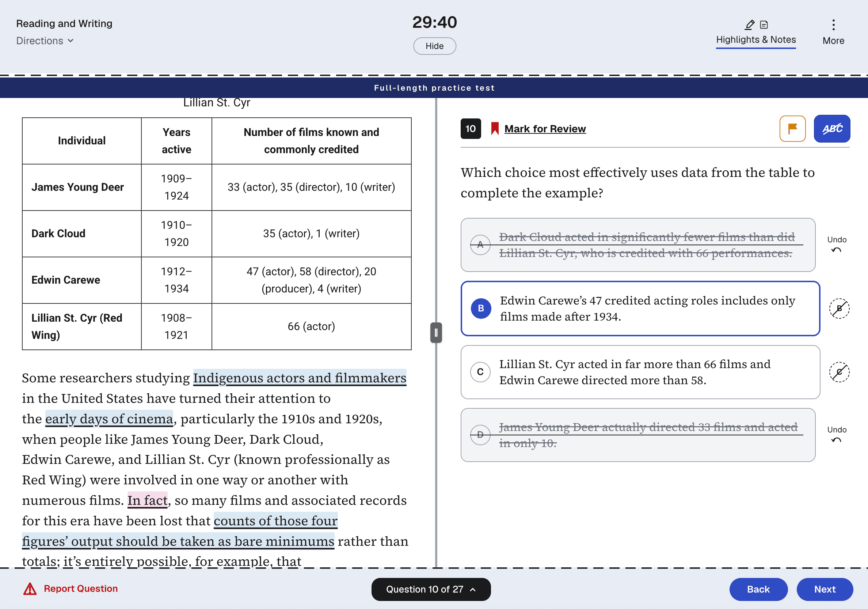Cross out answer choice B
This screenshot has height=609, width=868.
tap(839, 308)
